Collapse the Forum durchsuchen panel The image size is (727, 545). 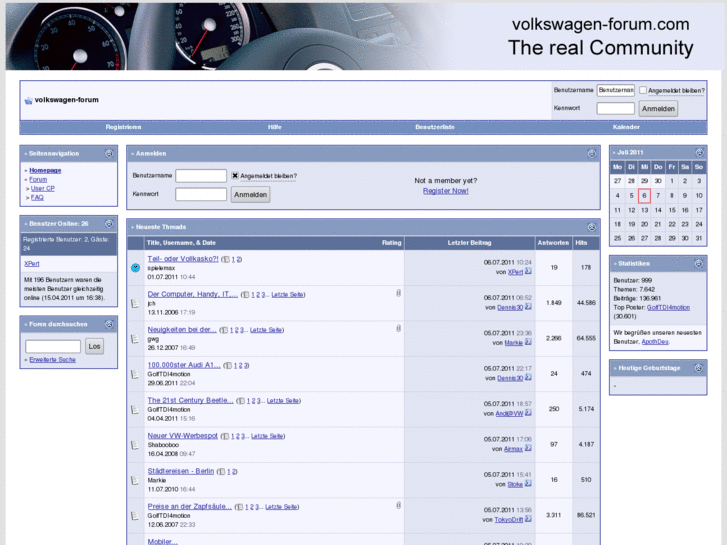[109, 323]
